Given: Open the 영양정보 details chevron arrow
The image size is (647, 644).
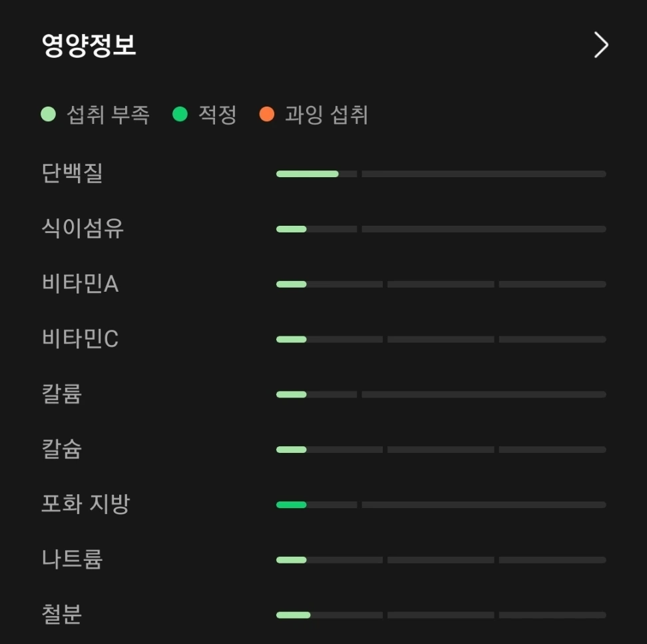Looking at the screenshot, I should tap(601, 45).
